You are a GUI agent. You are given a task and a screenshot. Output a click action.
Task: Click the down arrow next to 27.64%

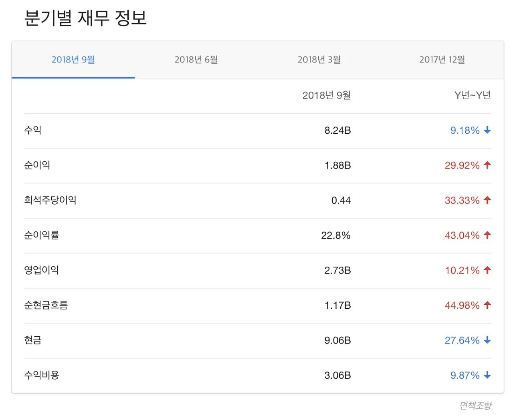(x=487, y=340)
